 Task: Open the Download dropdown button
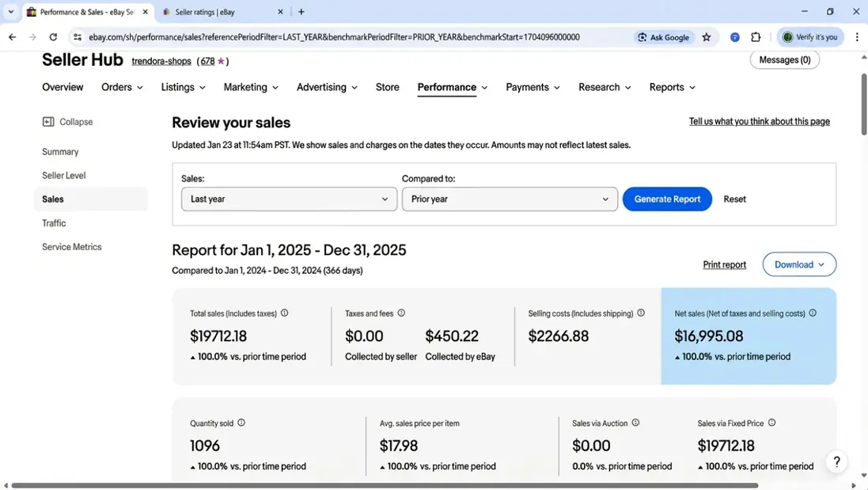(x=799, y=264)
